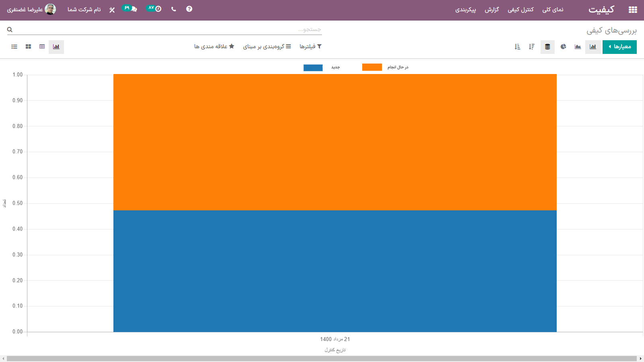Sort chart descending
This screenshot has width=644, height=362.
click(532, 47)
